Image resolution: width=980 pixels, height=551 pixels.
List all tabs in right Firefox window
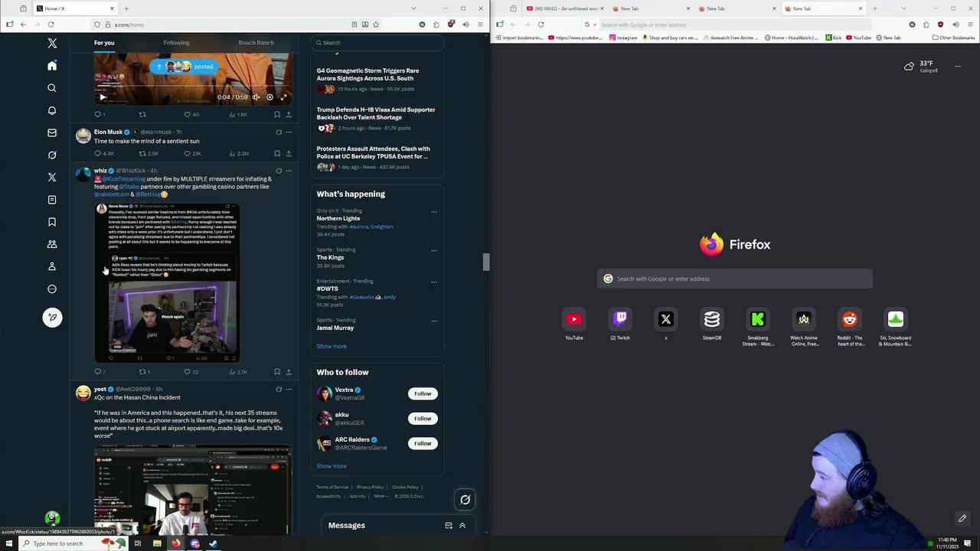(903, 8)
